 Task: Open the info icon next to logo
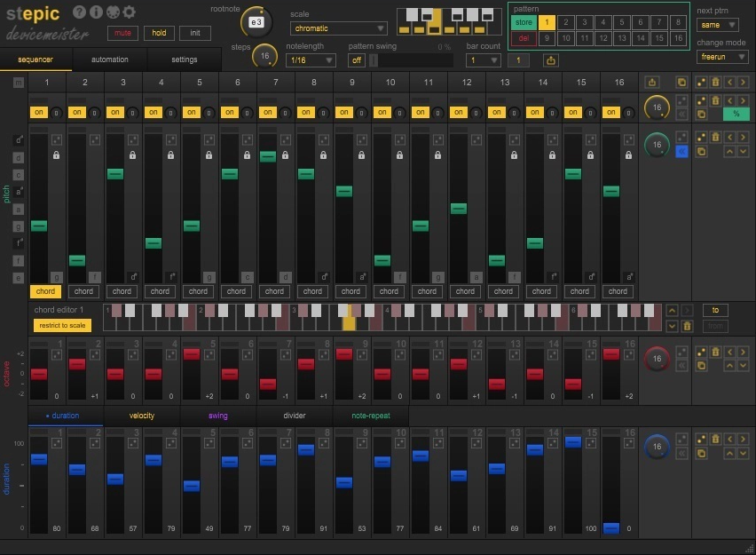click(x=96, y=12)
